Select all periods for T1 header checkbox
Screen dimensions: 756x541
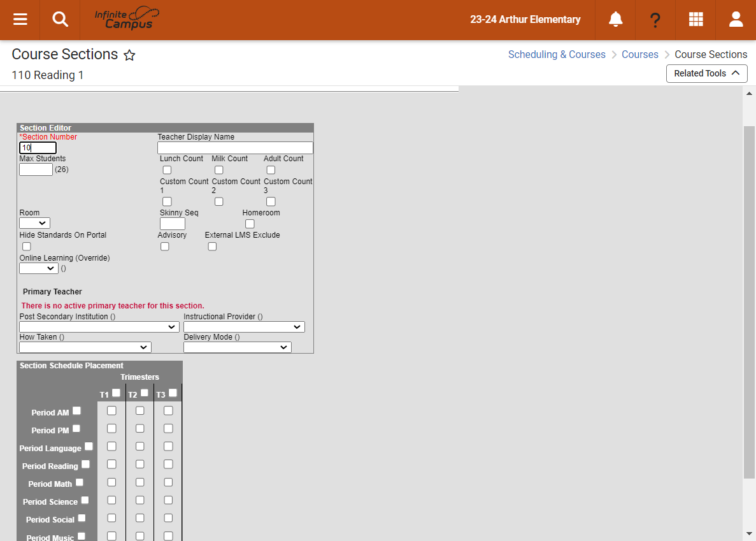116,393
